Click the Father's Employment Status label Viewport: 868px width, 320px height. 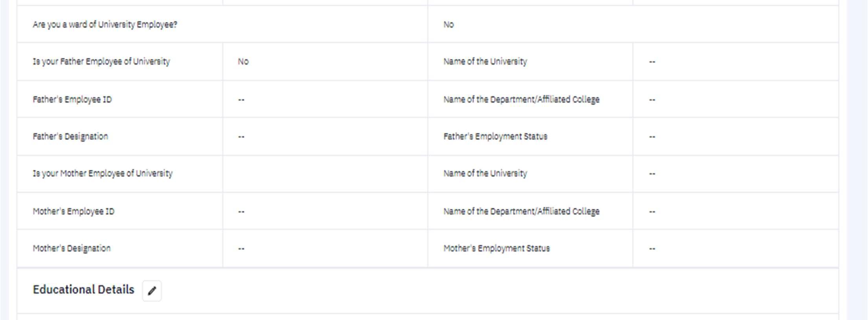pos(495,136)
